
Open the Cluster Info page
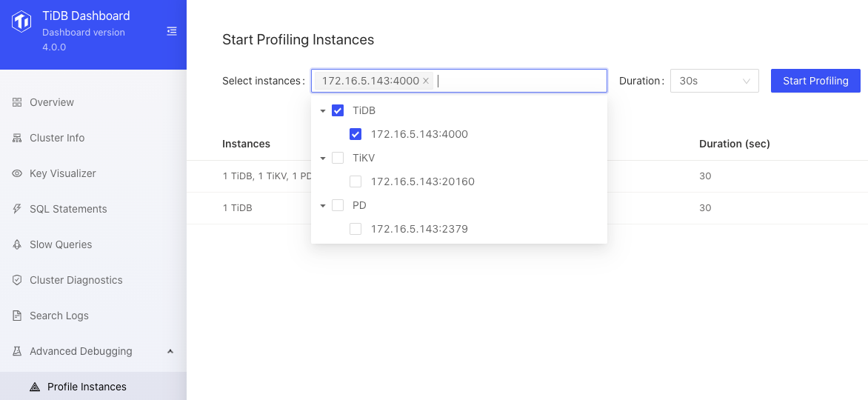click(93, 138)
